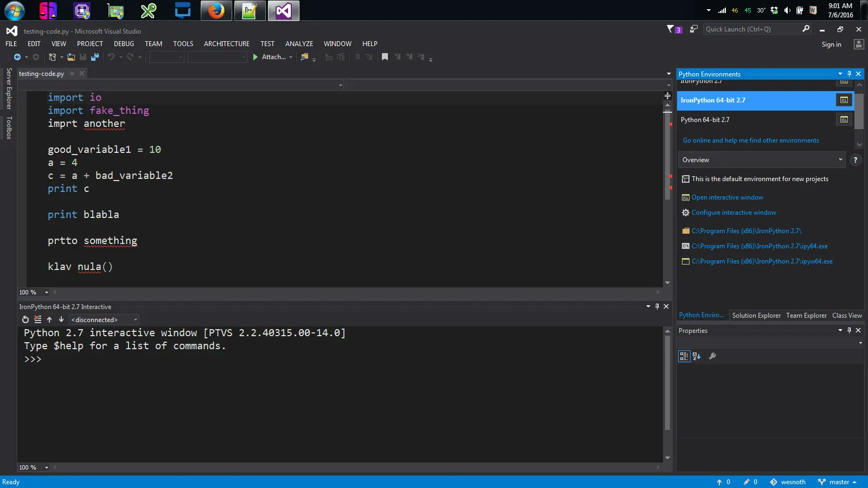868x488 pixels.
Task: Open the master branch selector in the status bar
Action: (x=837, y=482)
